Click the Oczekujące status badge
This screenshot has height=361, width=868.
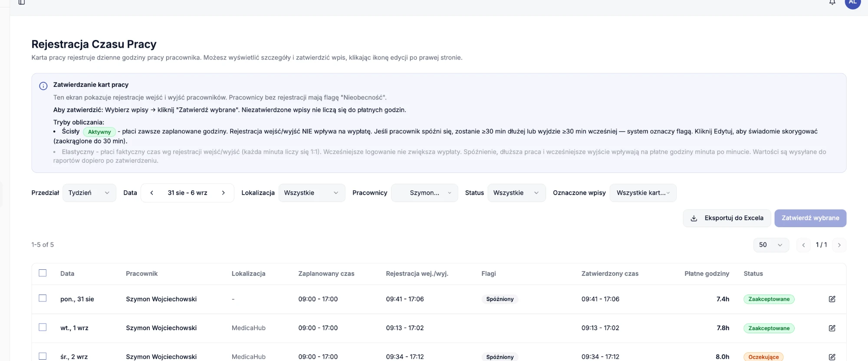click(x=763, y=357)
